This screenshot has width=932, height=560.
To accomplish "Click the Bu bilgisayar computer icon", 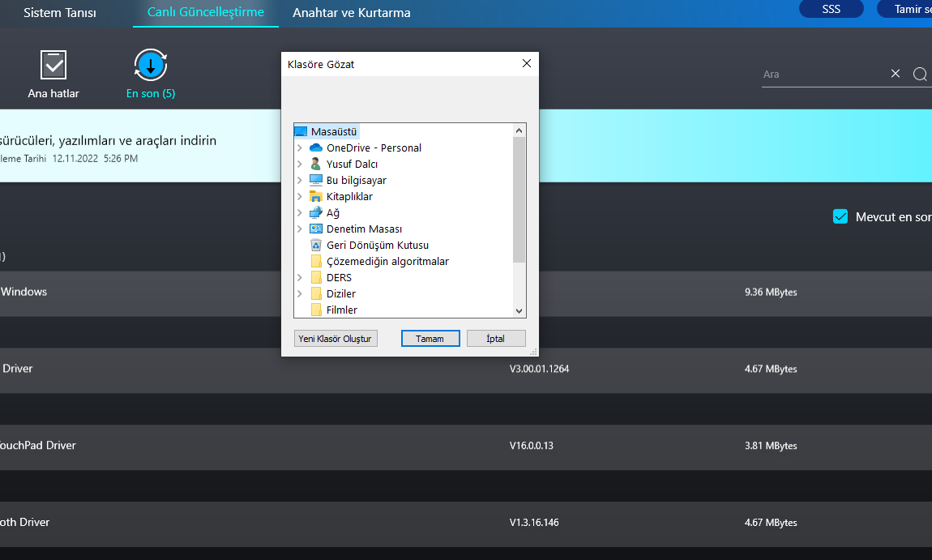I will coord(316,180).
